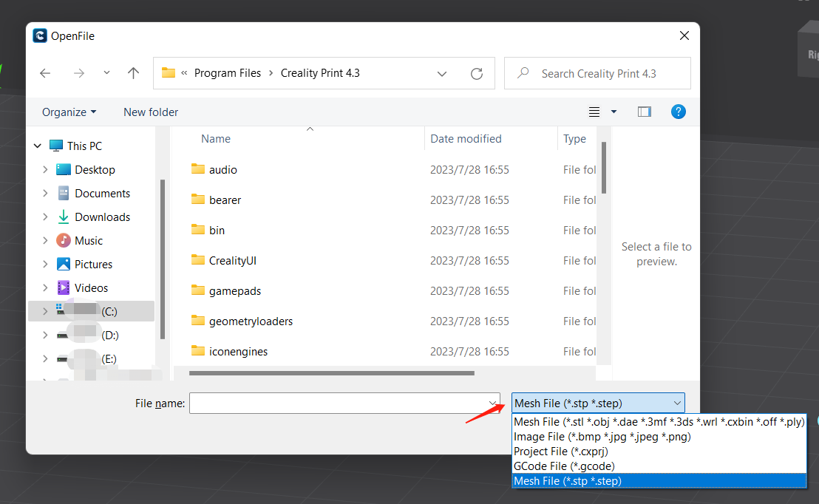Viewport: 819px width, 504px height.
Task: Open the File name history dropdown
Action: (x=492, y=403)
